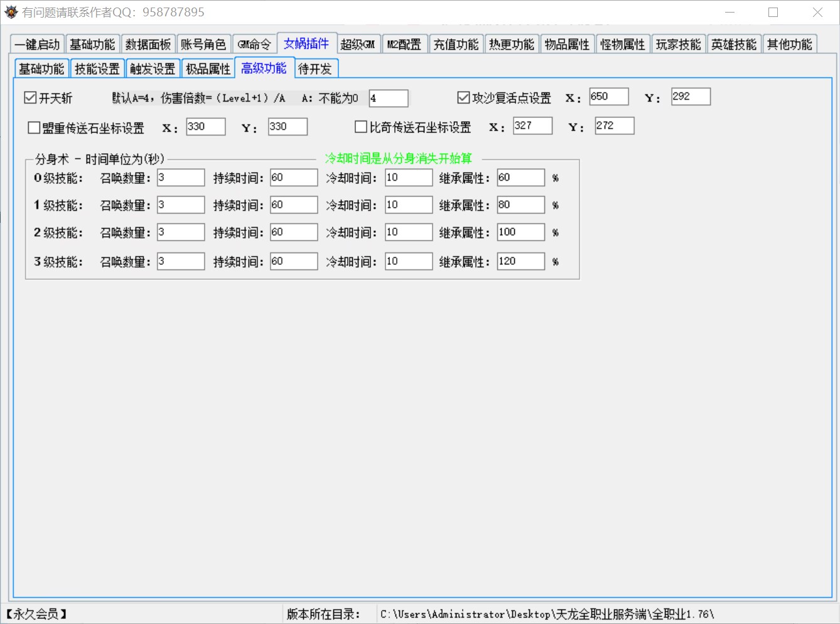Click the 盟重传送石 Y coordinate field
Screen dimensions: 840x624
288,126
